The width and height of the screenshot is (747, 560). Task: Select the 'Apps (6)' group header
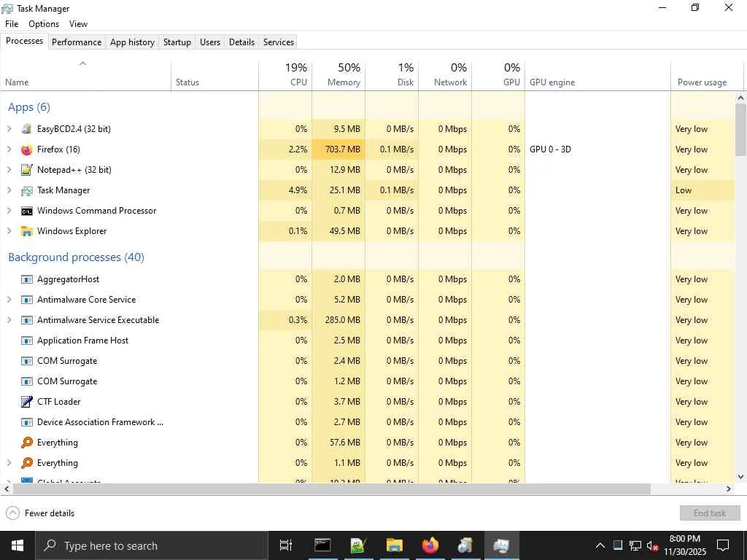pyautogui.click(x=29, y=107)
